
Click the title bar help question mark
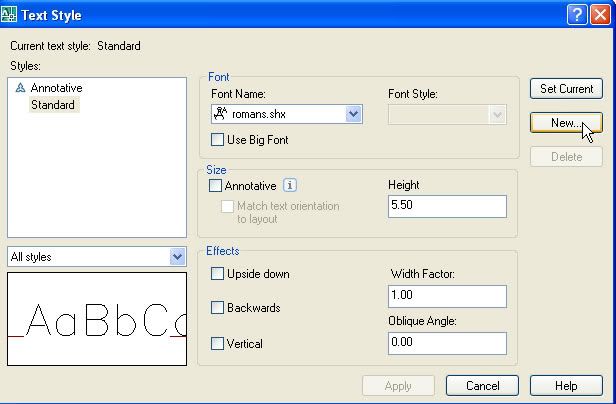coord(576,15)
